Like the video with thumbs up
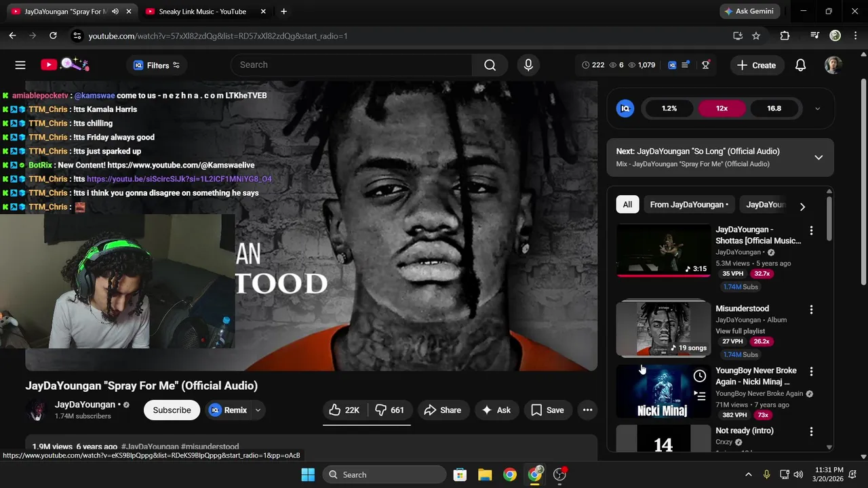Viewport: 868px width, 488px height. [x=344, y=410]
